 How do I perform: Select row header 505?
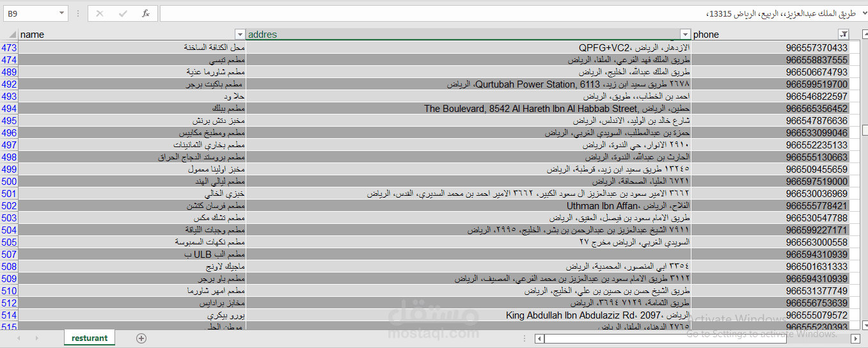(9, 242)
